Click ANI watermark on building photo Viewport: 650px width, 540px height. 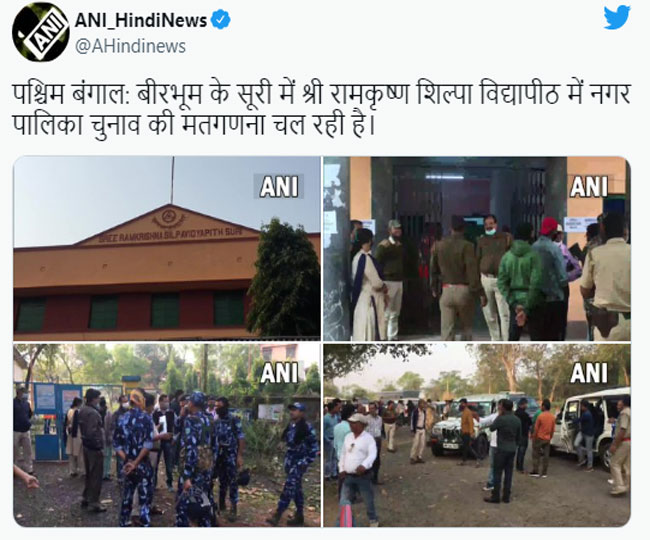click(x=279, y=186)
